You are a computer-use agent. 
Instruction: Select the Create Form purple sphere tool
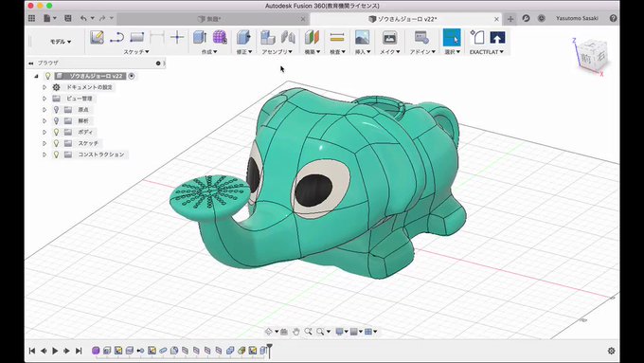point(220,37)
